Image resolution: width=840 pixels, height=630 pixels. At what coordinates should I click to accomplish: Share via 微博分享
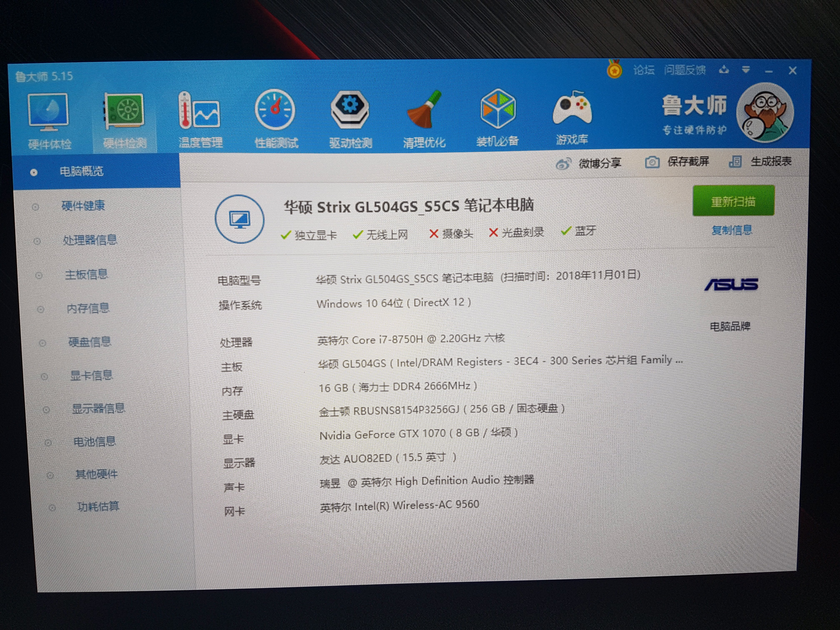[x=589, y=163]
